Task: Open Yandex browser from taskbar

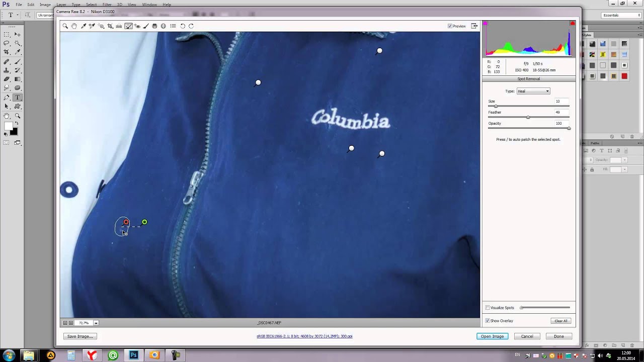Action: (92, 355)
